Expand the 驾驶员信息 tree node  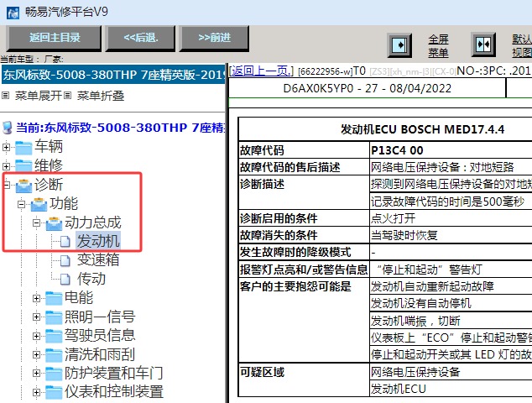pyautogui.click(x=36, y=336)
